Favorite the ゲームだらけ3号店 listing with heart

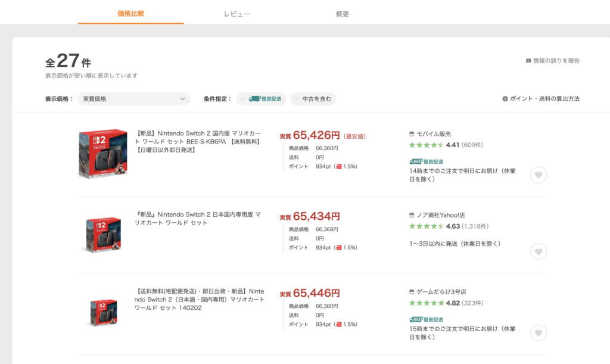point(539,333)
